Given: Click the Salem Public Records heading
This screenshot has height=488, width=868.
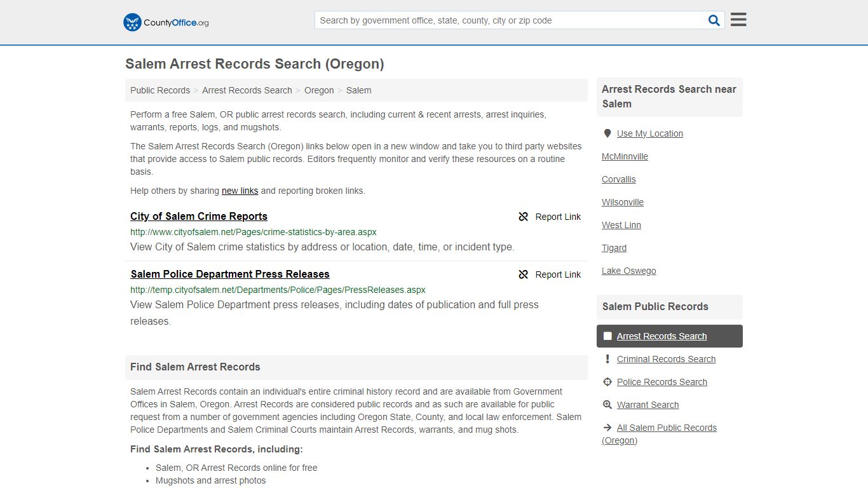Looking at the screenshot, I should 655,306.
